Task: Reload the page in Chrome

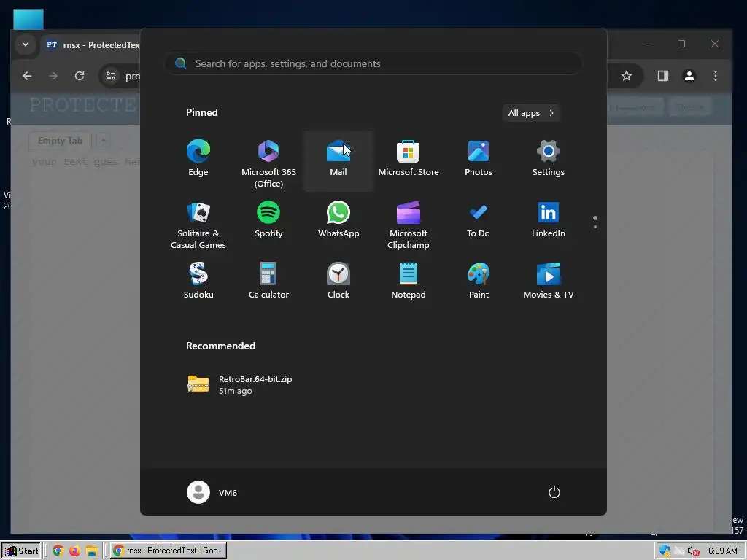Action: (x=80, y=76)
